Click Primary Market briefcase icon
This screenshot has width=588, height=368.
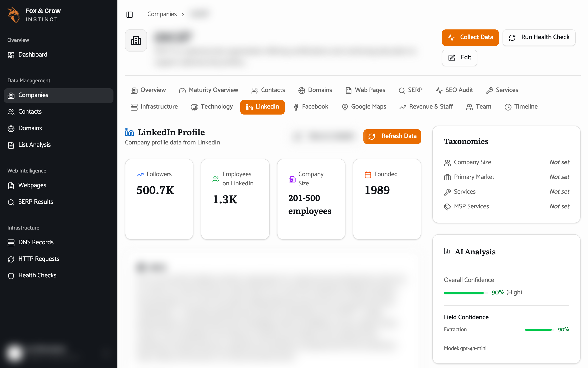point(447,177)
